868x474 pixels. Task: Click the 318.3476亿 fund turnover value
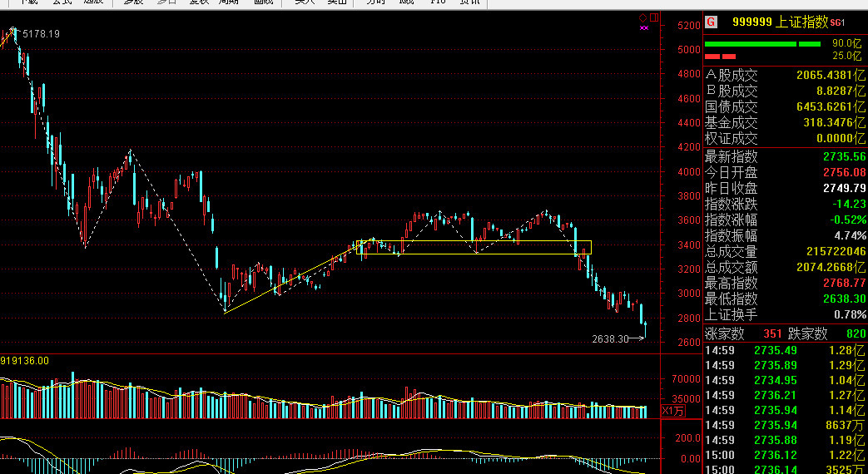834,123
